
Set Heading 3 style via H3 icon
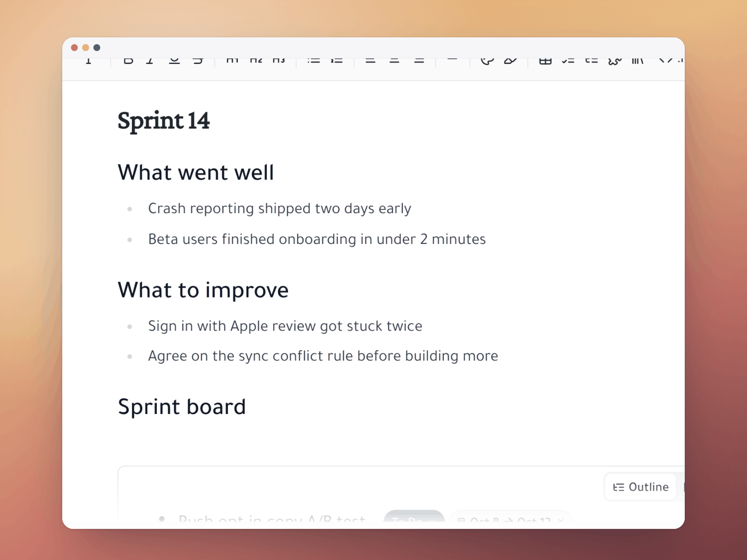279,61
